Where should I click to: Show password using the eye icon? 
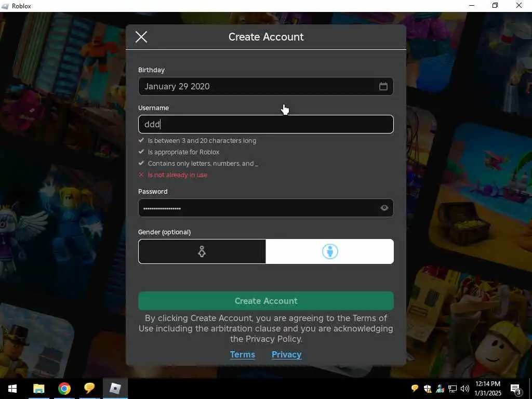tap(384, 208)
